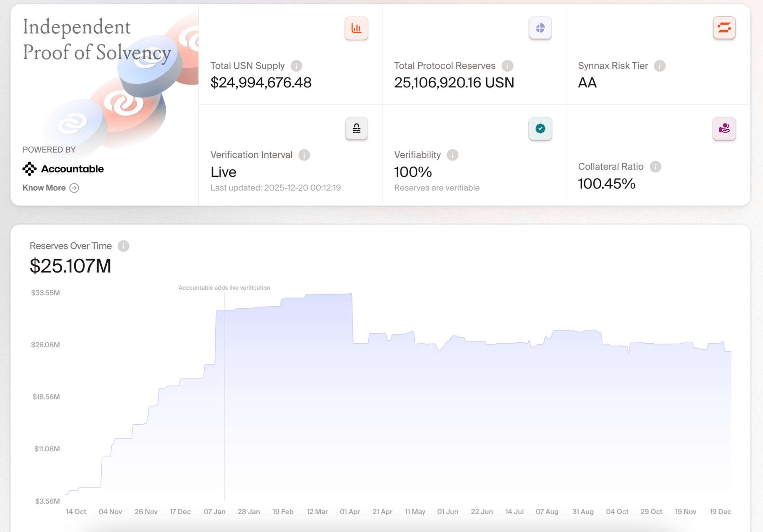The width and height of the screenshot is (763, 532).
Task: Click the Verifiability info icon
Action: 452,155
